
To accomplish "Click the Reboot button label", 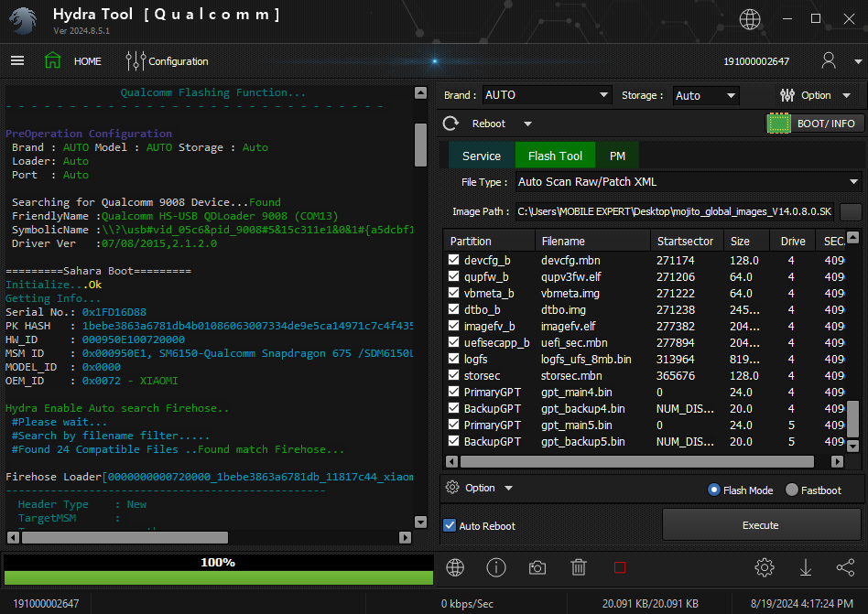I will 488,124.
